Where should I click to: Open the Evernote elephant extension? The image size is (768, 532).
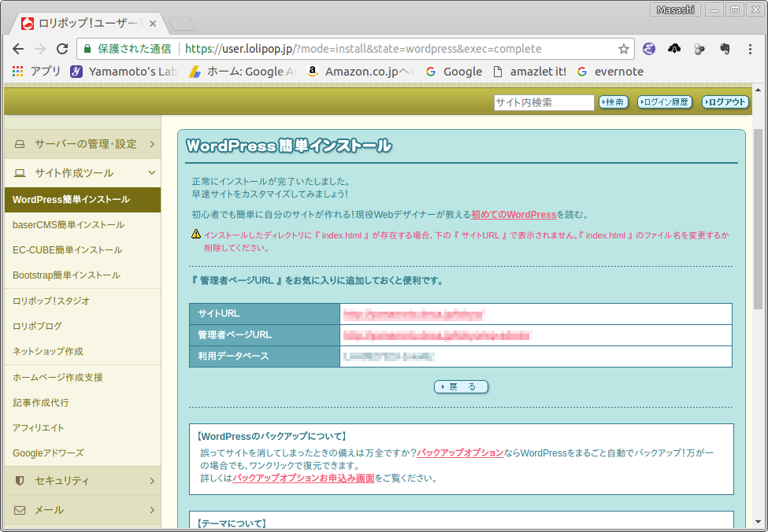click(725, 49)
